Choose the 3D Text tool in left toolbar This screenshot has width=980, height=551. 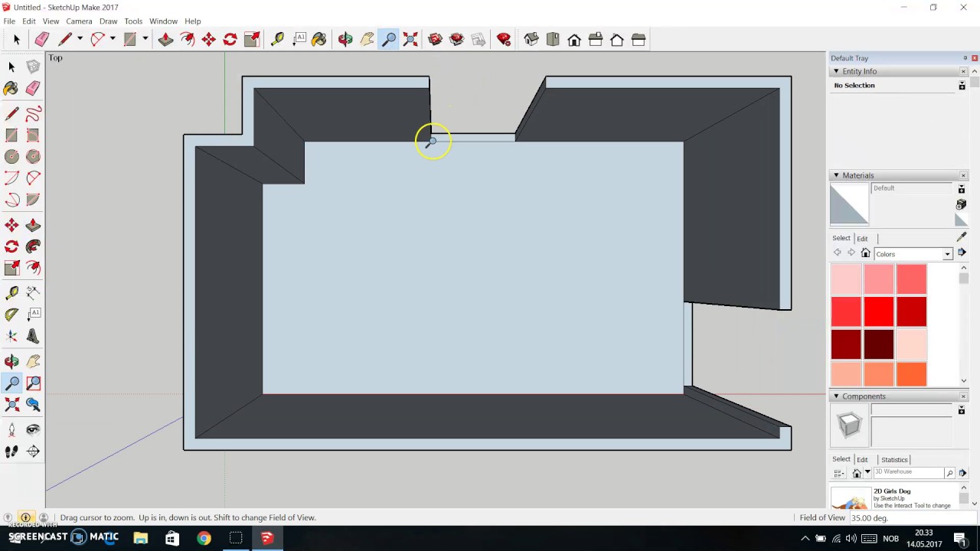click(33, 336)
